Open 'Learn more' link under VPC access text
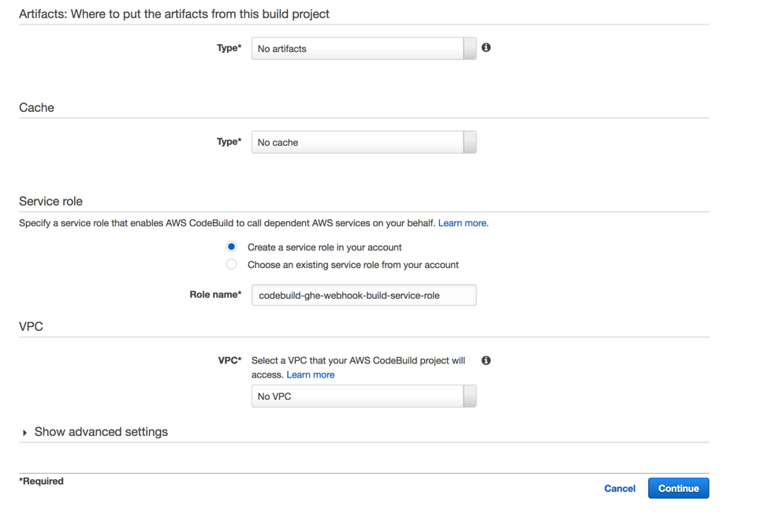This screenshot has width=768, height=532. [x=311, y=374]
